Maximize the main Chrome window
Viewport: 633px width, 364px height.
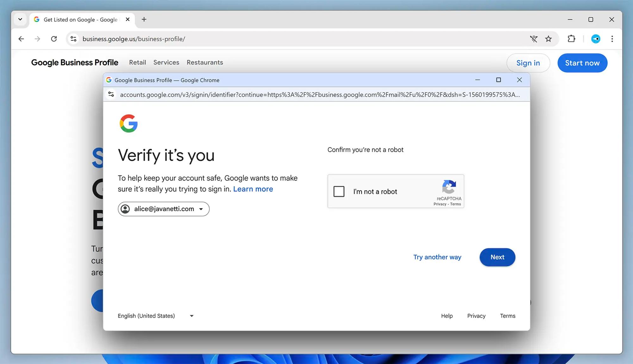coord(591,20)
